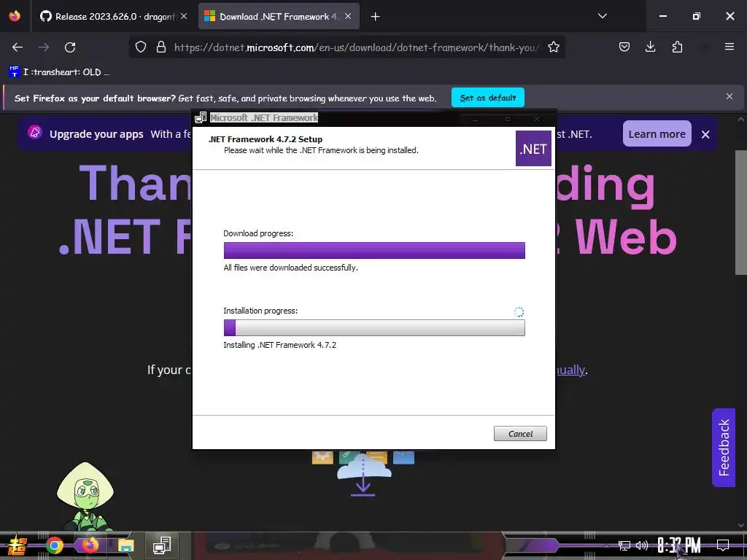Click the taskbar clock
747x560 pixels.
pos(679,545)
